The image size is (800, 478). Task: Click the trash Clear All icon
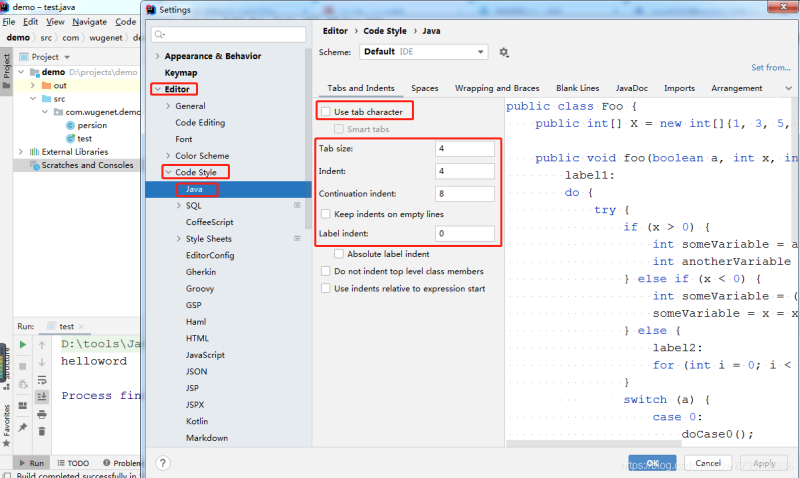(x=42, y=430)
